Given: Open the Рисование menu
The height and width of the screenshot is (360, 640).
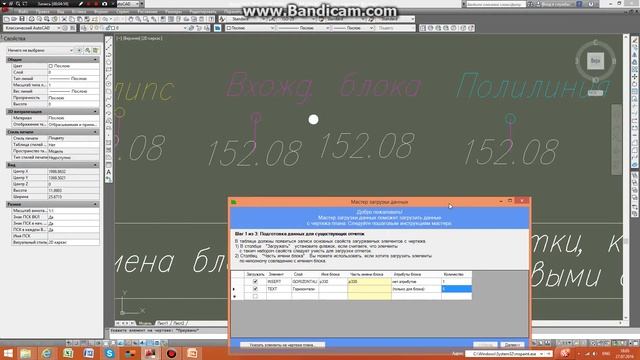Looking at the screenshot, I should (147, 11).
